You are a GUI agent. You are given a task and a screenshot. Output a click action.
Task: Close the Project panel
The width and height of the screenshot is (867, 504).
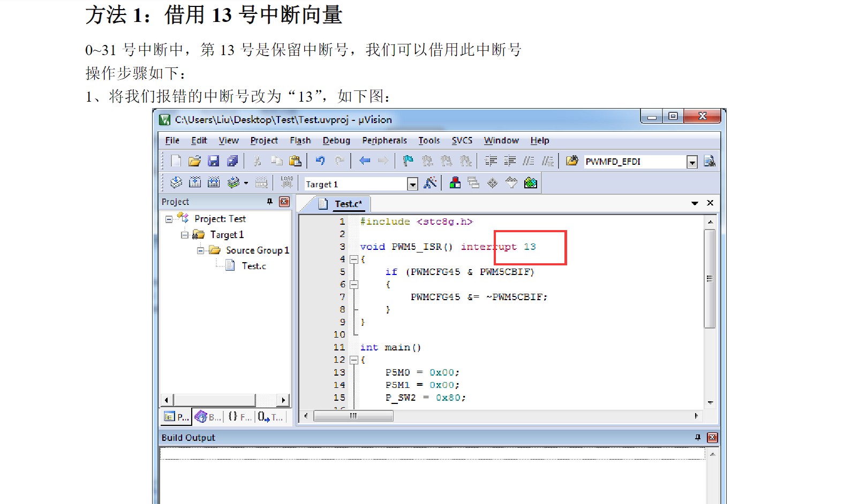coord(284,202)
